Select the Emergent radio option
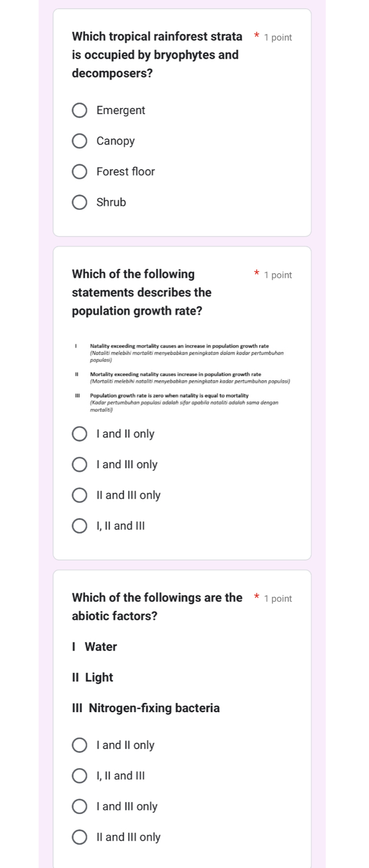Viewport: 369px width, 868px height. click(79, 110)
